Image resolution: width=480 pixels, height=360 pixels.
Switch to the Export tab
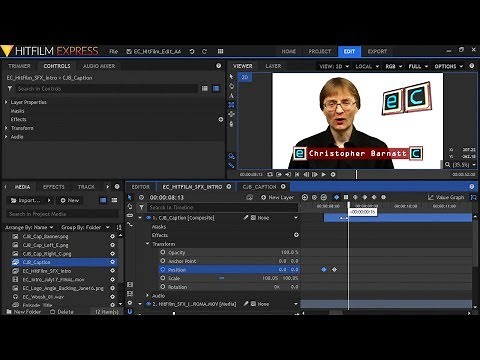(x=377, y=51)
